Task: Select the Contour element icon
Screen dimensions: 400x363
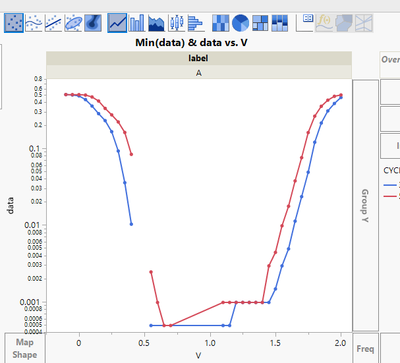Action: click(93, 23)
